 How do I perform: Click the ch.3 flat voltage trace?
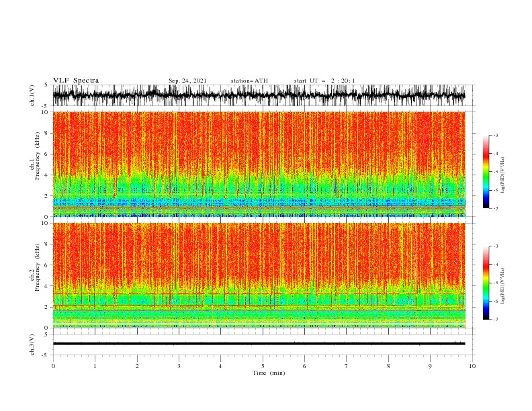click(259, 344)
